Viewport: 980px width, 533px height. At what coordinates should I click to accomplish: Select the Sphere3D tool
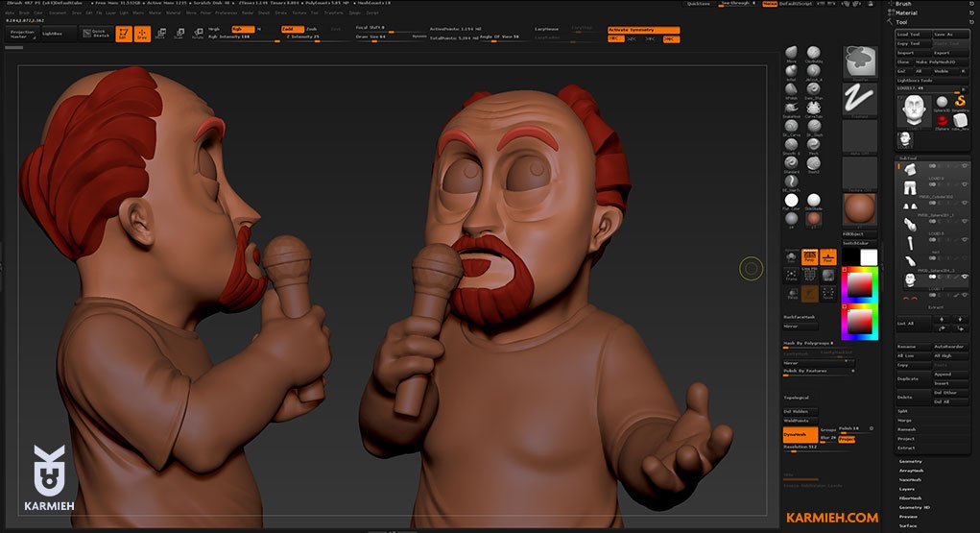(x=942, y=103)
